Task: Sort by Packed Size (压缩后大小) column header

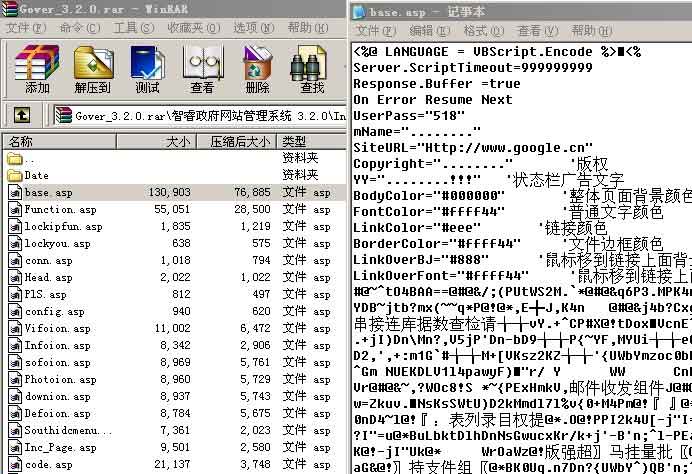Action: pyautogui.click(x=237, y=142)
